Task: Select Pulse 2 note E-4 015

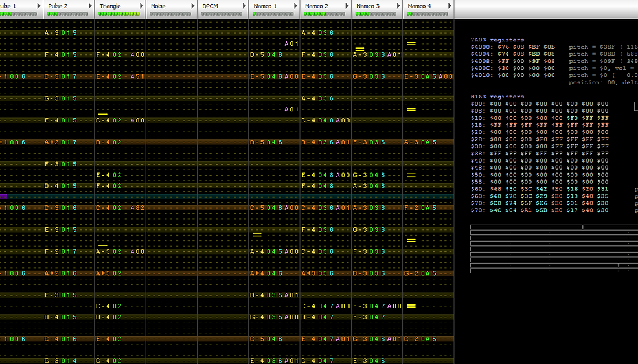Action: [x=61, y=120]
